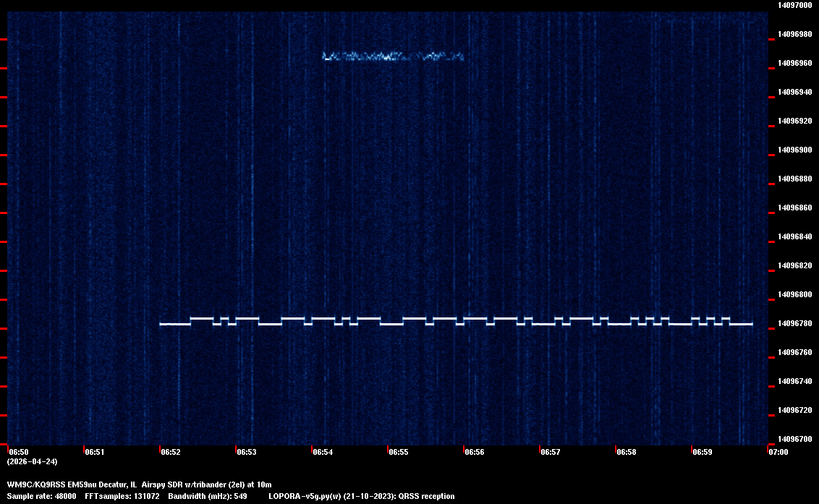Click the 14096900 frequency scale label
This screenshot has height=504, width=819.
click(794, 150)
